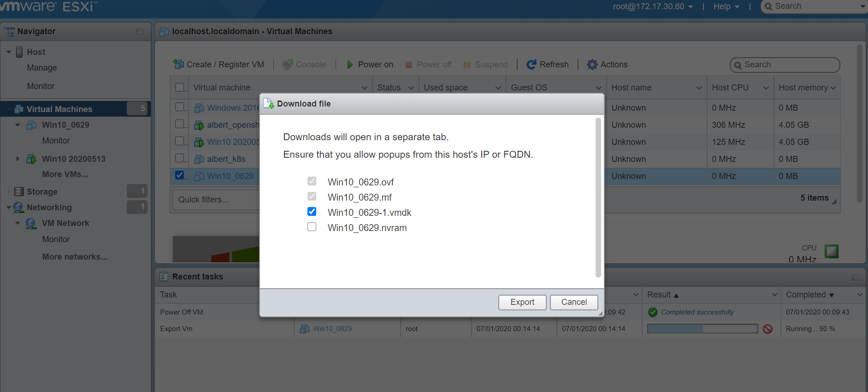Toggle the Win10_0629.ovf checkbox
This screenshot has width=868, height=392.
pyautogui.click(x=312, y=181)
